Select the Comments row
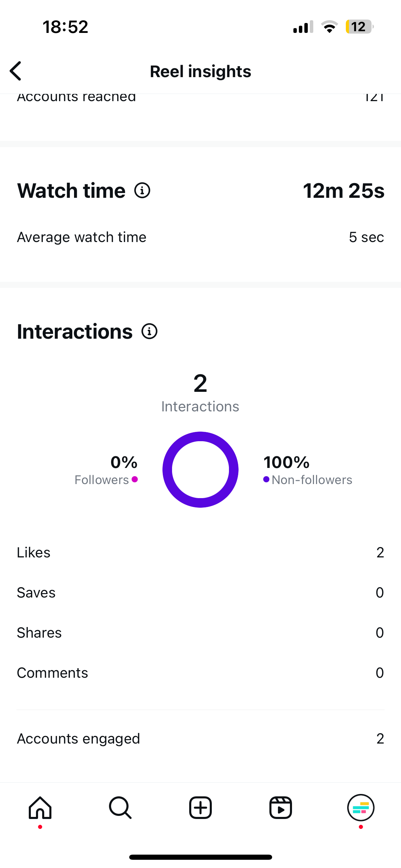Viewport: 401px width, 868px height. coord(200,673)
